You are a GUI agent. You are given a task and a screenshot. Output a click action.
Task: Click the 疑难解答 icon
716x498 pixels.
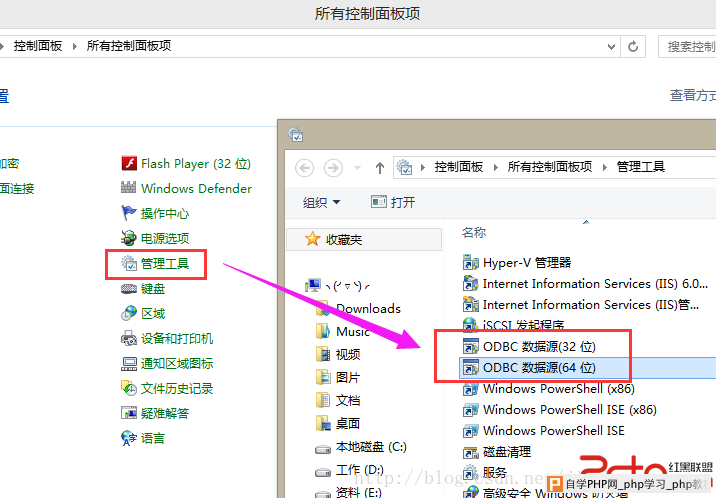click(x=129, y=413)
